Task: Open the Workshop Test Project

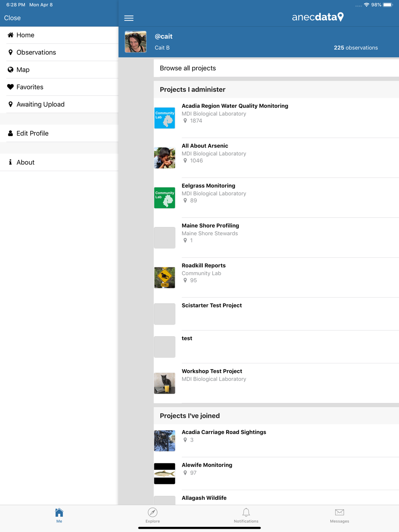Action: click(276, 383)
